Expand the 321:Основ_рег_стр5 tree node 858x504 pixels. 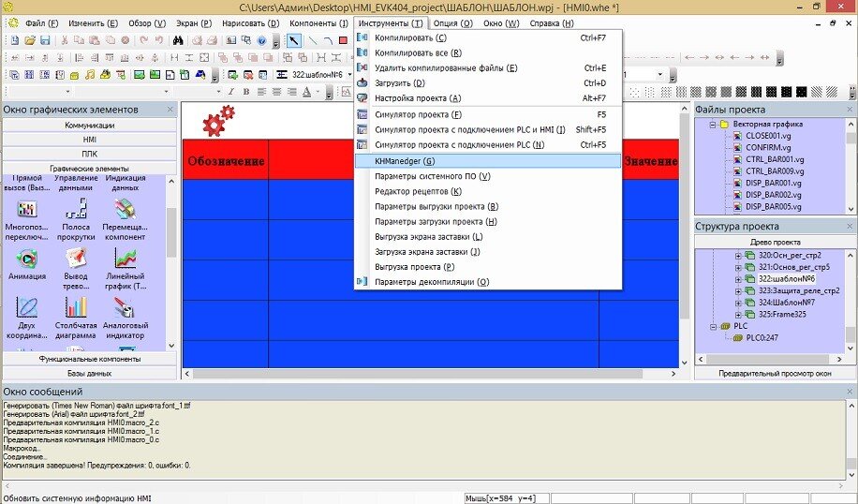click(x=738, y=267)
